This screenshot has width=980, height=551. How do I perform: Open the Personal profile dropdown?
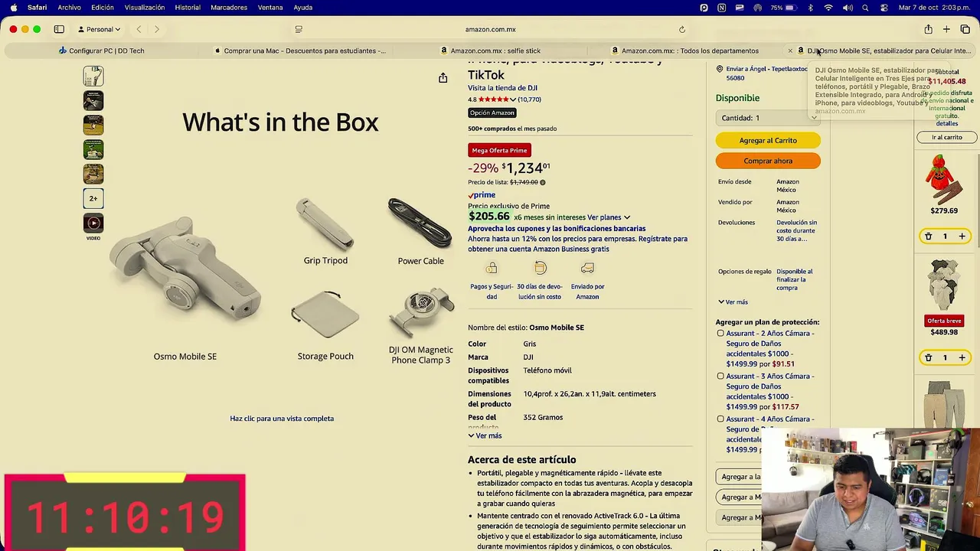100,29
